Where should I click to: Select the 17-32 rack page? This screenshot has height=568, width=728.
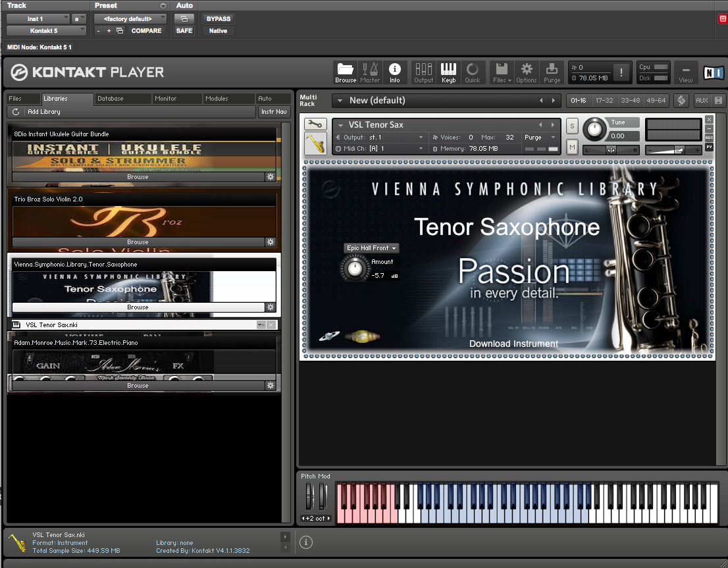tap(604, 100)
